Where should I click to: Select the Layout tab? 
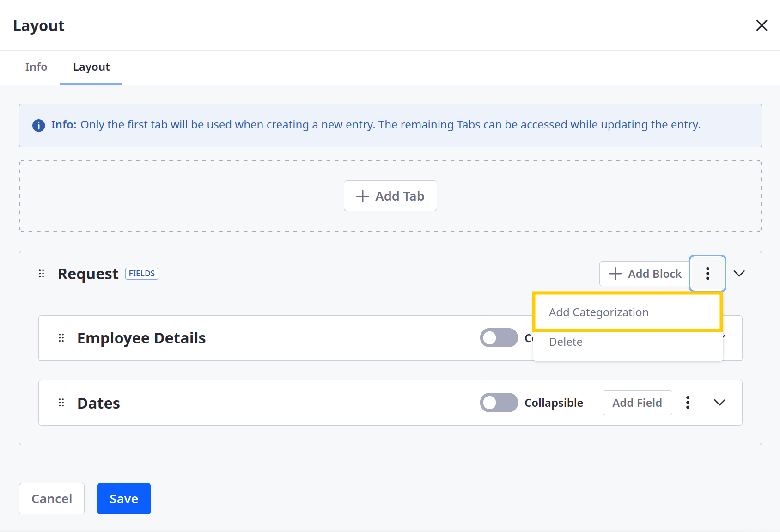91,67
